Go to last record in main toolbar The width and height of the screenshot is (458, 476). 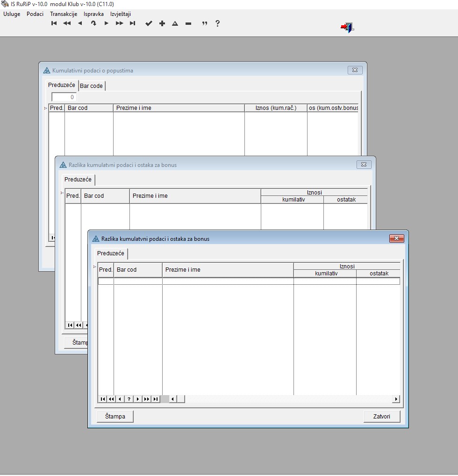click(x=133, y=23)
